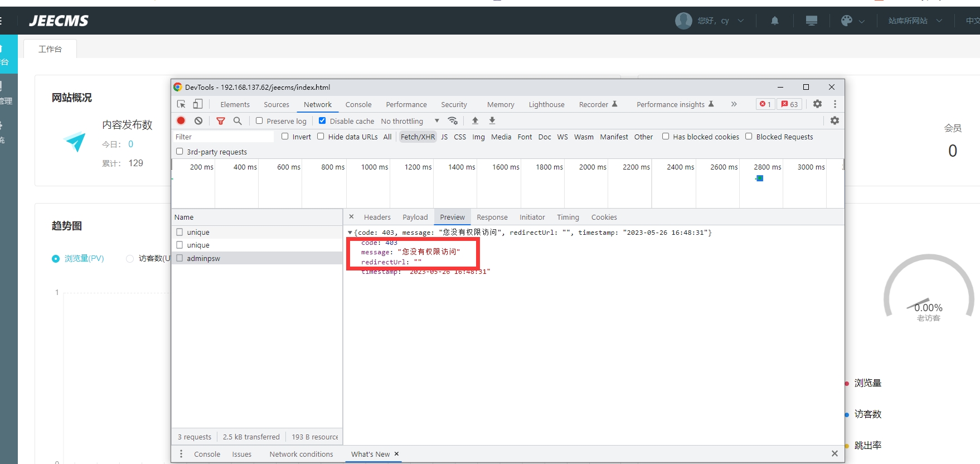This screenshot has height=464, width=980.
Task: Clear the network log
Action: pyautogui.click(x=198, y=120)
